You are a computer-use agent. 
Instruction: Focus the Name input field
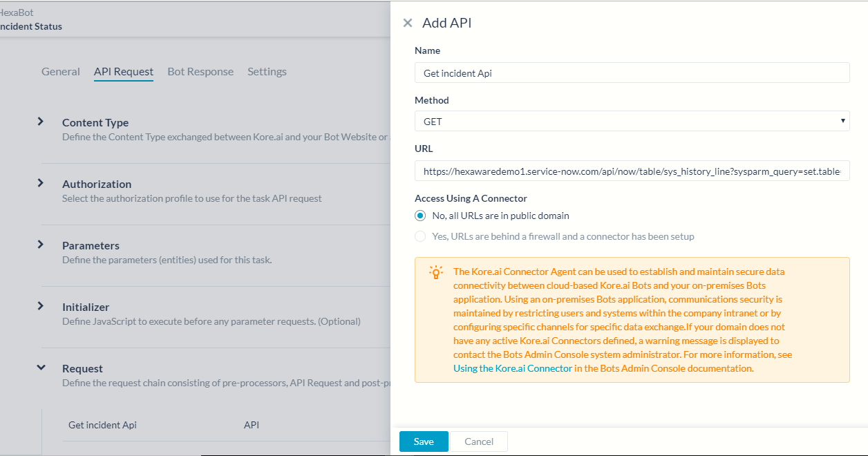[x=632, y=73]
